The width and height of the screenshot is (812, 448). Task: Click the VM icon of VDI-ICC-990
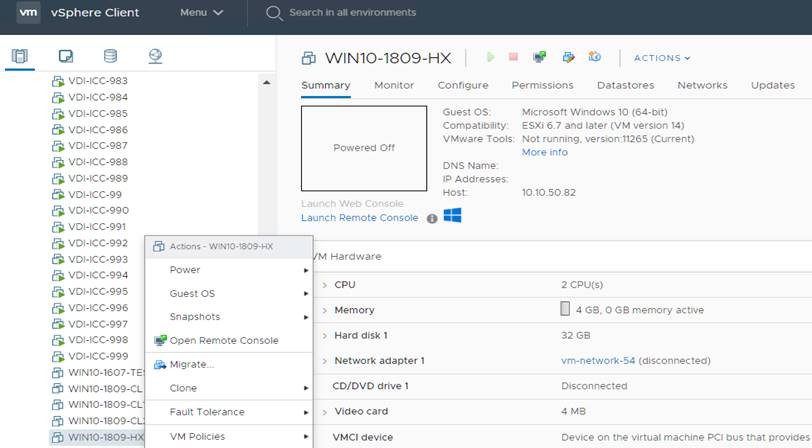[58, 211]
